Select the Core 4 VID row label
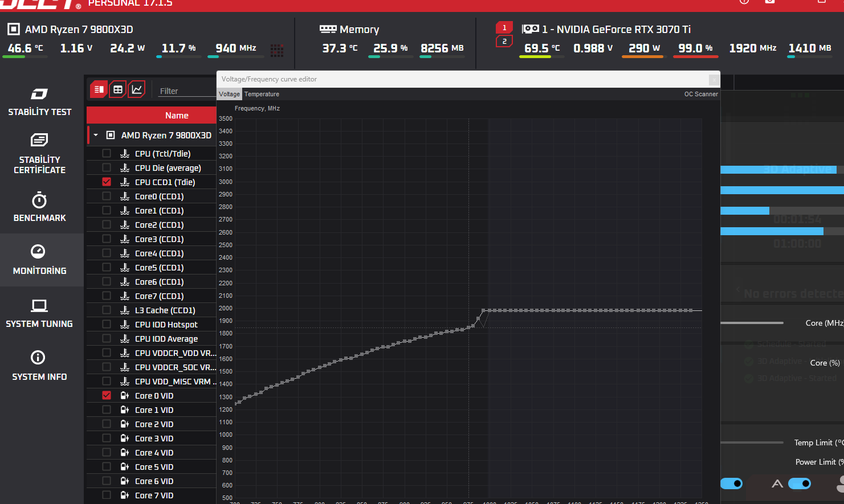Image resolution: width=844 pixels, height=504 pixels. [x=154, y=453]
